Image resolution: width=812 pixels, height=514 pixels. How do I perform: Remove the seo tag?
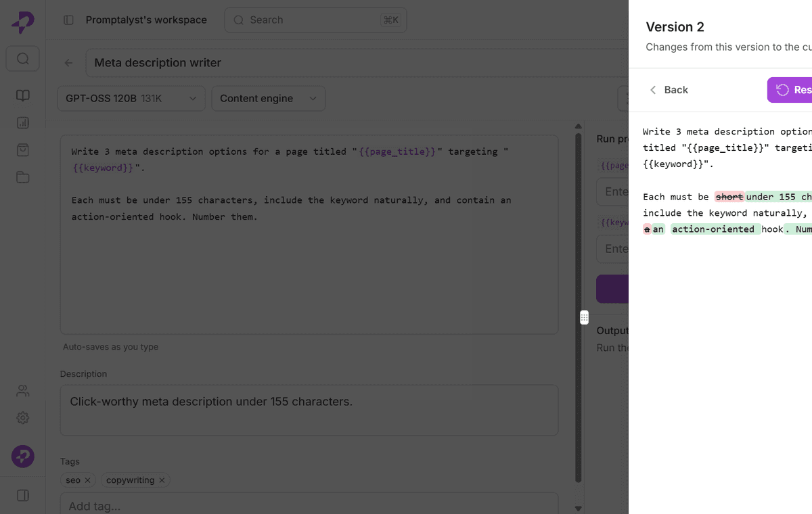(x=87, y=480)
